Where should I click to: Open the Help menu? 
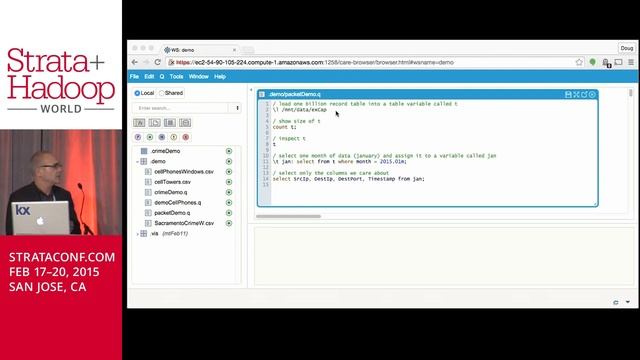[x=220, y=76]
